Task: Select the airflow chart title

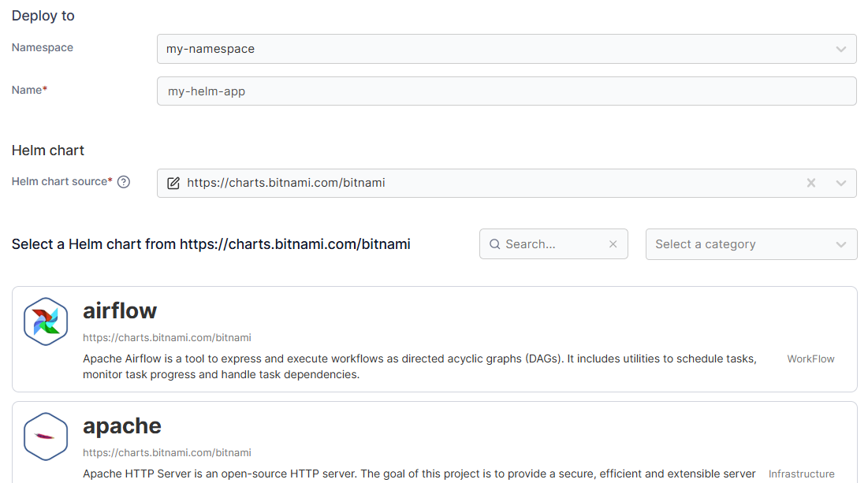Action: click(x=120, y=310)
